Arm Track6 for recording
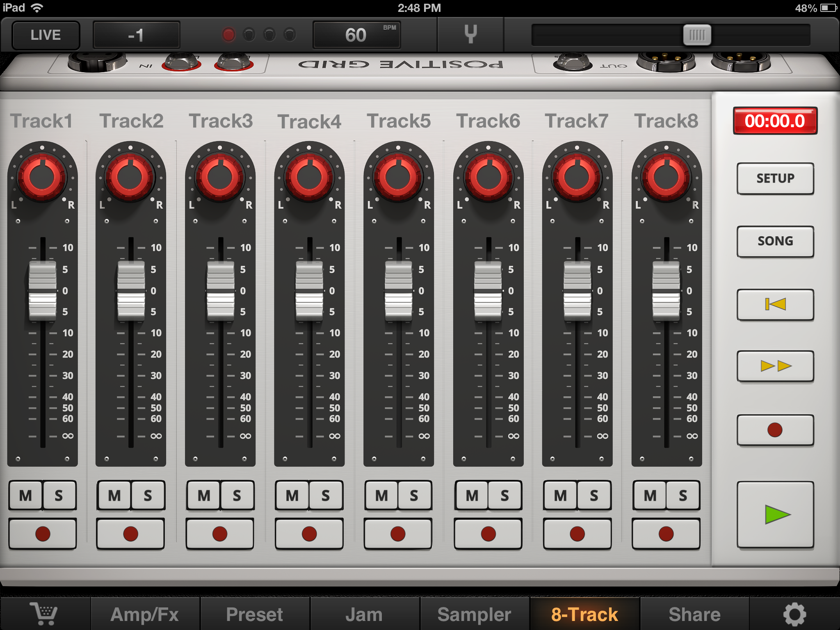 click(x=488, y=534)
